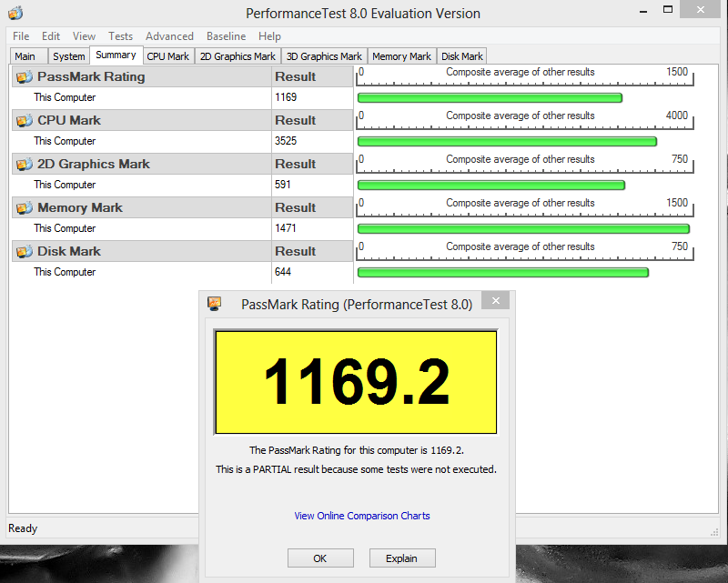This screenshot has width=728, height=583.
Task: Click the yellow 1169.2 rating display
Action: [356, 382]
